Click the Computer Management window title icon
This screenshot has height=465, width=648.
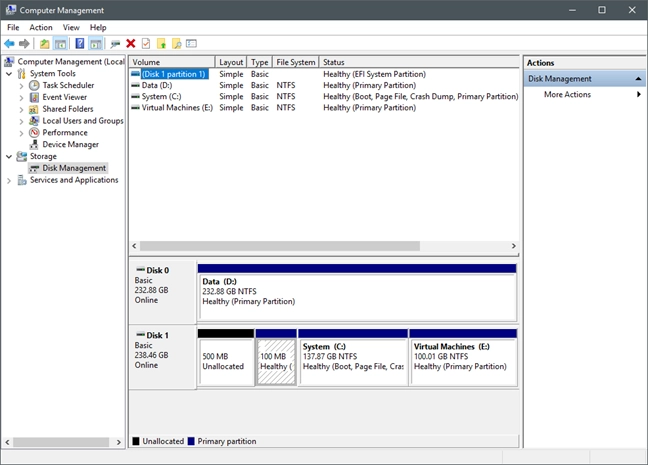pyautogui.click(x=10, y=10)
